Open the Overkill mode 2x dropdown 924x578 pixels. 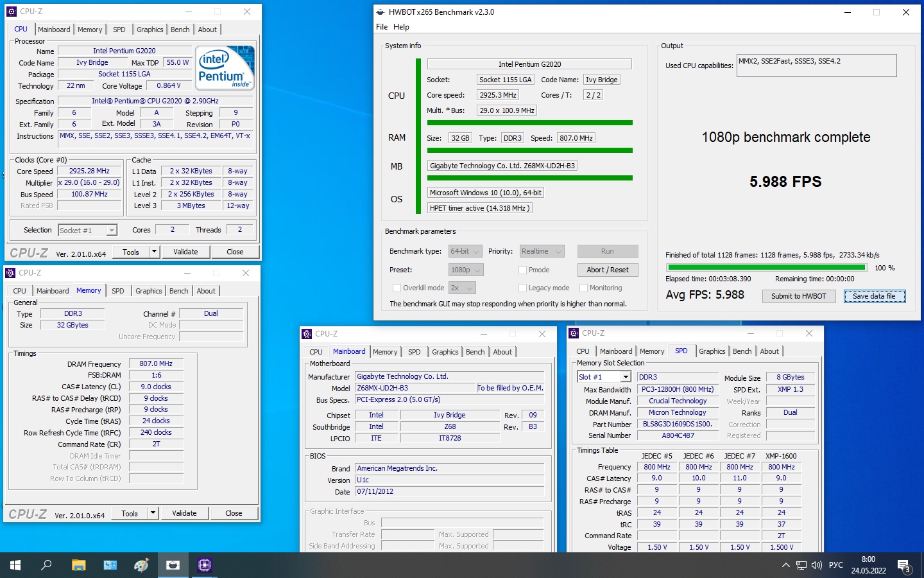coord(462,288)
